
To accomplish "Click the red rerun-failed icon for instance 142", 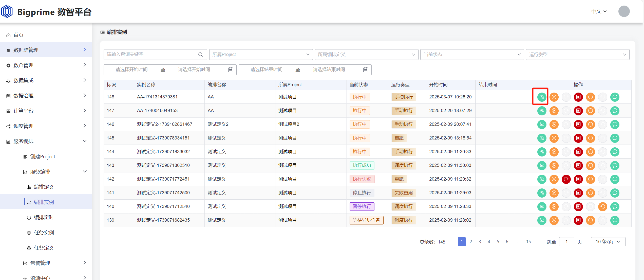I will click(x=566, y=179).
